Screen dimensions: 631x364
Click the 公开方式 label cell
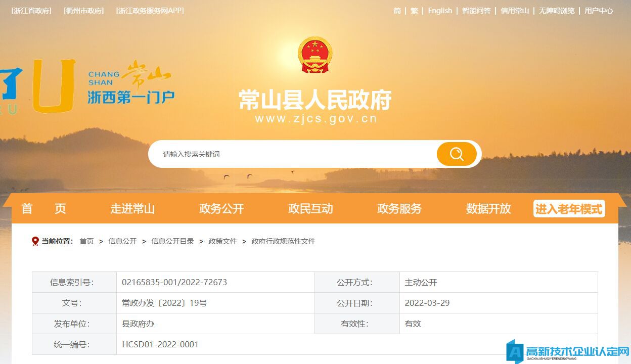click(357, 282)
